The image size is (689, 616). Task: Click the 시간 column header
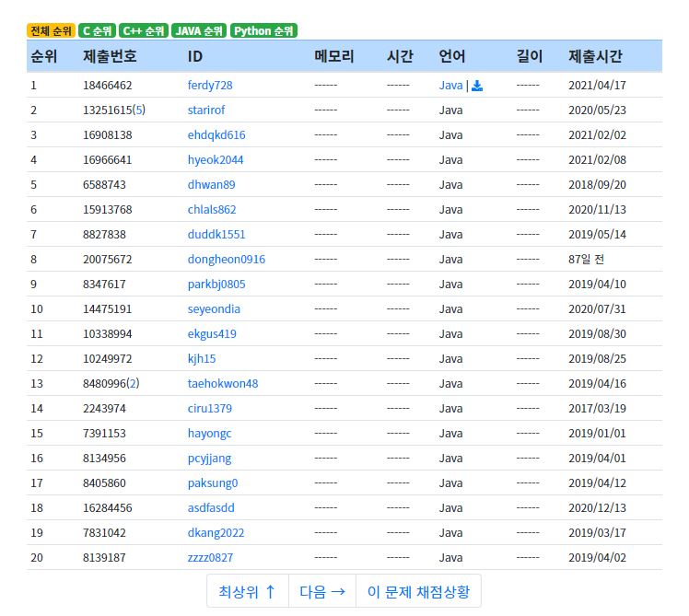click(x=400, y=56)
